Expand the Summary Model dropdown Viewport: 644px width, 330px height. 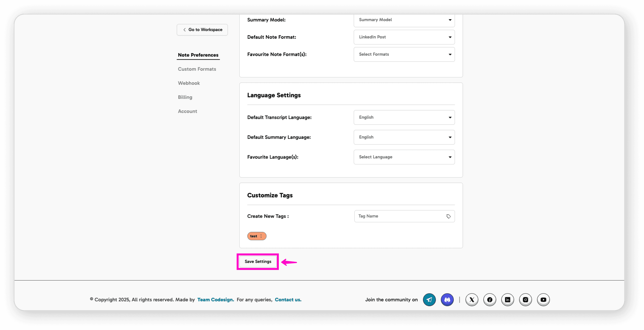[404, 20]
